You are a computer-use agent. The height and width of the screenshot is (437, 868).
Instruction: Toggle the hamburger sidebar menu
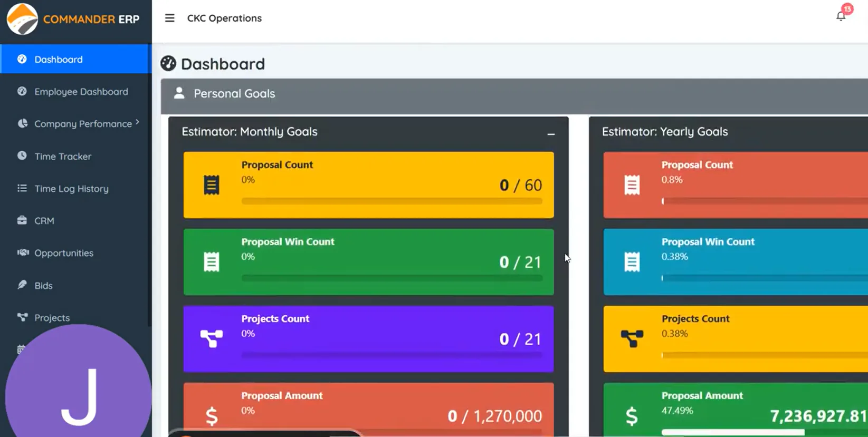coord(169,18)
